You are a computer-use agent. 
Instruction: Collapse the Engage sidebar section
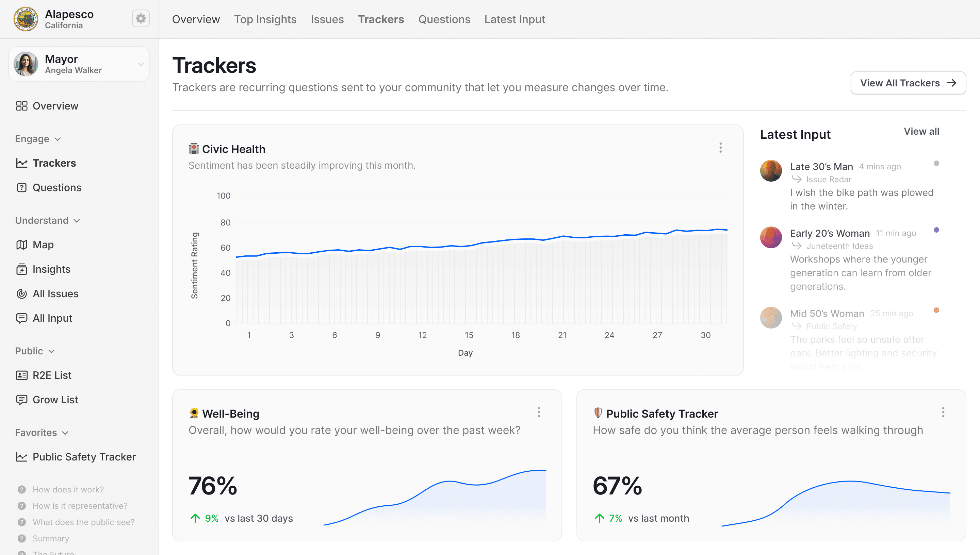[58, 139]
